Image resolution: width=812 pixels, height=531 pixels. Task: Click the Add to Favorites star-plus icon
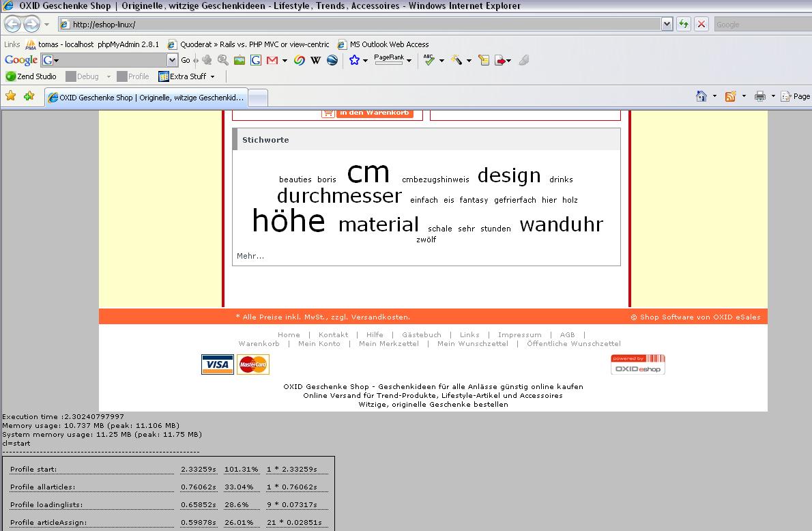(29, 96)
